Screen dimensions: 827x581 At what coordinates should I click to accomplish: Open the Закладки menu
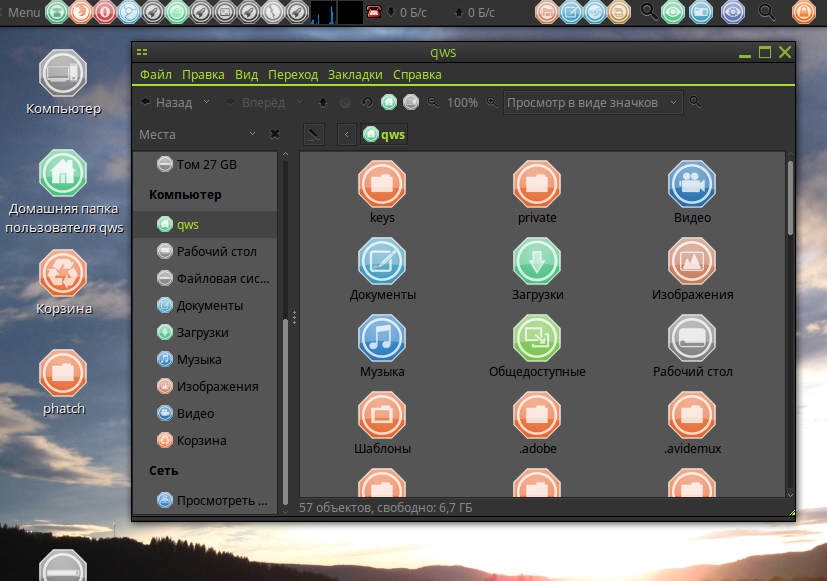(355, 75)
